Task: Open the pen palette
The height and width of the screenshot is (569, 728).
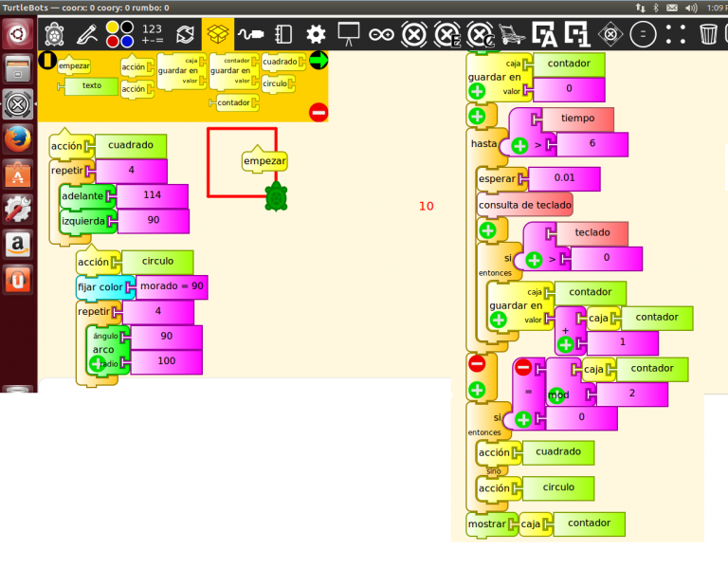Action: pos(87,34)
